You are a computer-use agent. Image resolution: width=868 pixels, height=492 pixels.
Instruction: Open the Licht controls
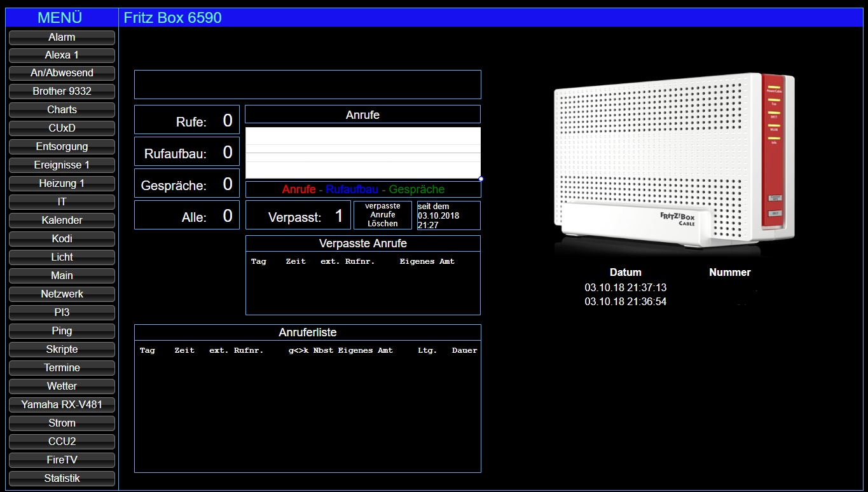(62, 257)
